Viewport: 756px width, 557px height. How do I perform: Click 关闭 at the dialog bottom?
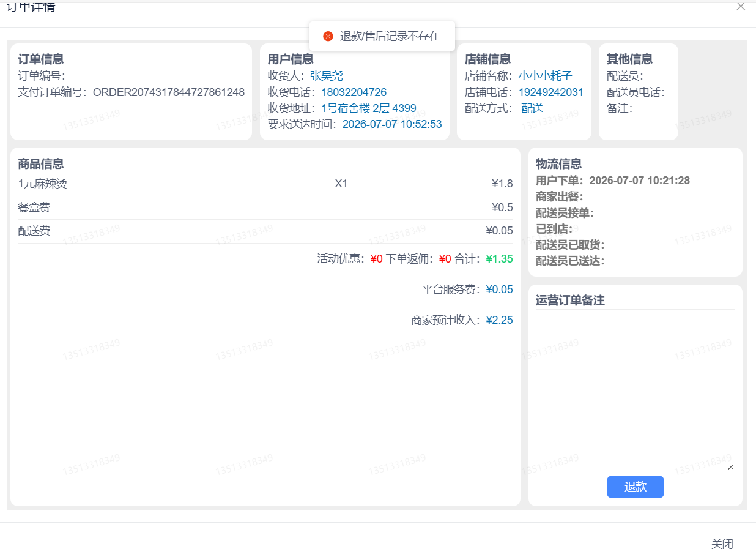pyautogui.click(x=722, y=544)
